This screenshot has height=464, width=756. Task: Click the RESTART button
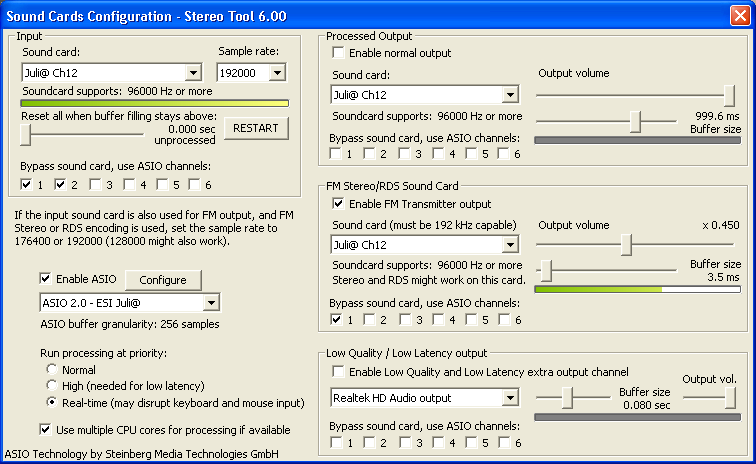(256, 128)
